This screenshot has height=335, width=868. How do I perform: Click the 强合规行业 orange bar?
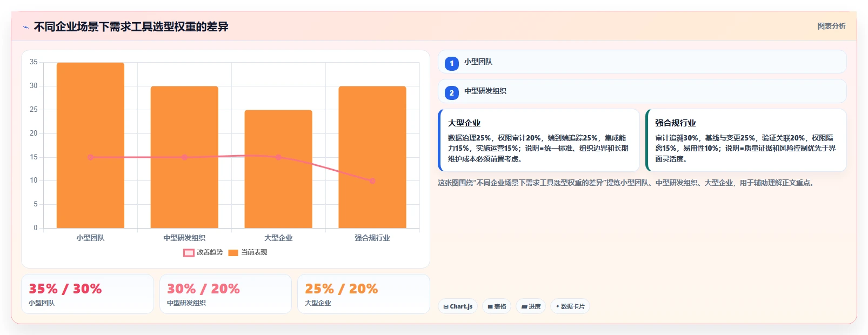(372, 157)
